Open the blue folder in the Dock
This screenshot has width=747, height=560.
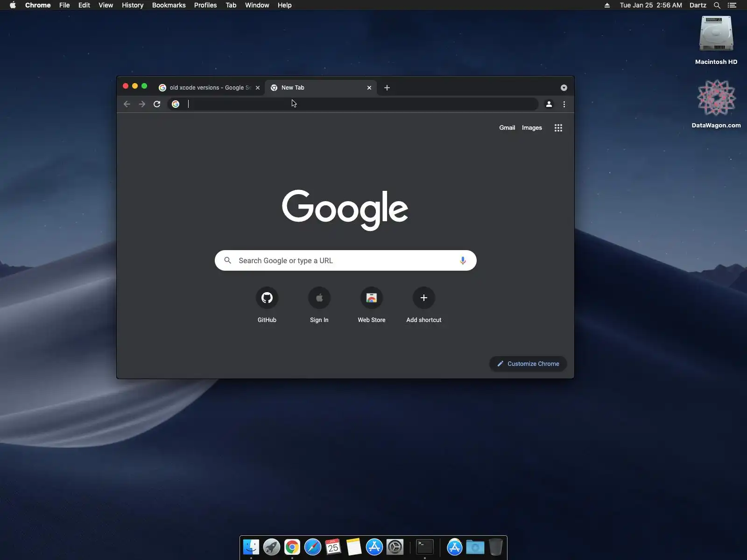(x=475, y=547)
